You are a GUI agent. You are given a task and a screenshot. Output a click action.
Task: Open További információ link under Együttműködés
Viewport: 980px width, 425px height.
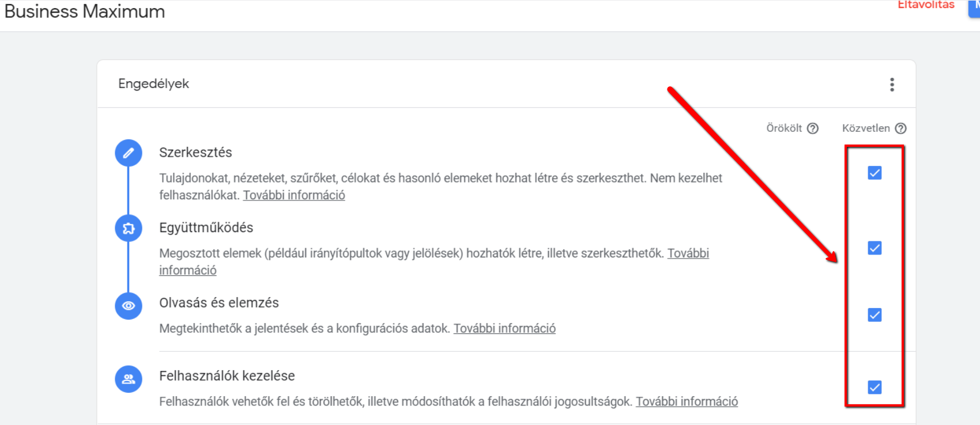point(688,253)
